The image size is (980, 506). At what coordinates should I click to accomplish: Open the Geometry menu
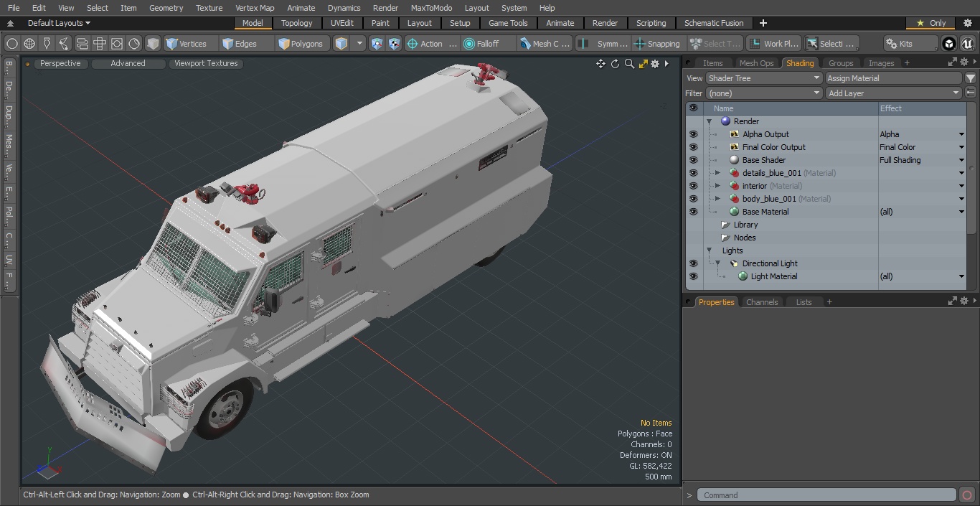tap(166, 8)
